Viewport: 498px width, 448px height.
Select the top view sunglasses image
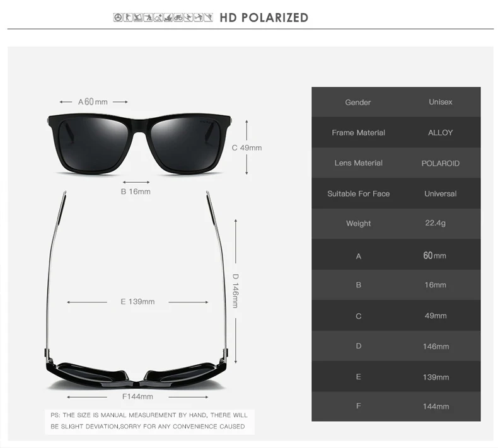pos(137,289)
